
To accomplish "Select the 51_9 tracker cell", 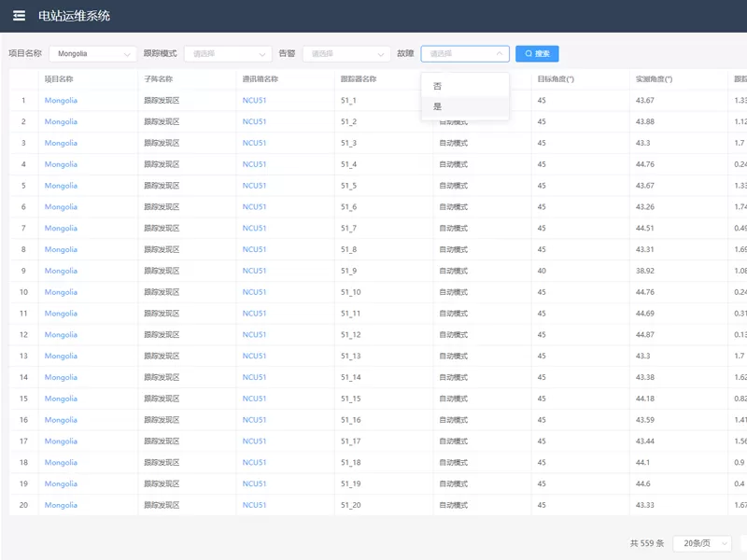I will tap(348, 271).
